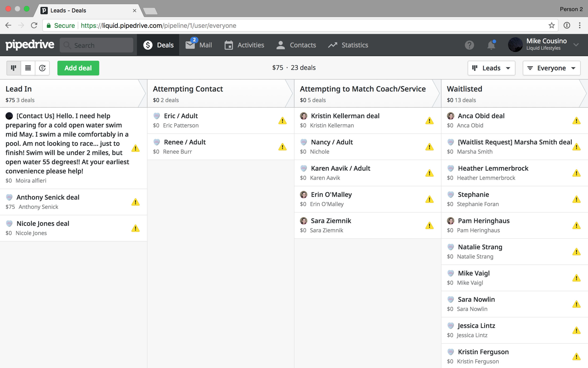Click warning icon on Sara Ziemnik deal
The width and height of the screenshot is (588, 368).
point(429,226)
